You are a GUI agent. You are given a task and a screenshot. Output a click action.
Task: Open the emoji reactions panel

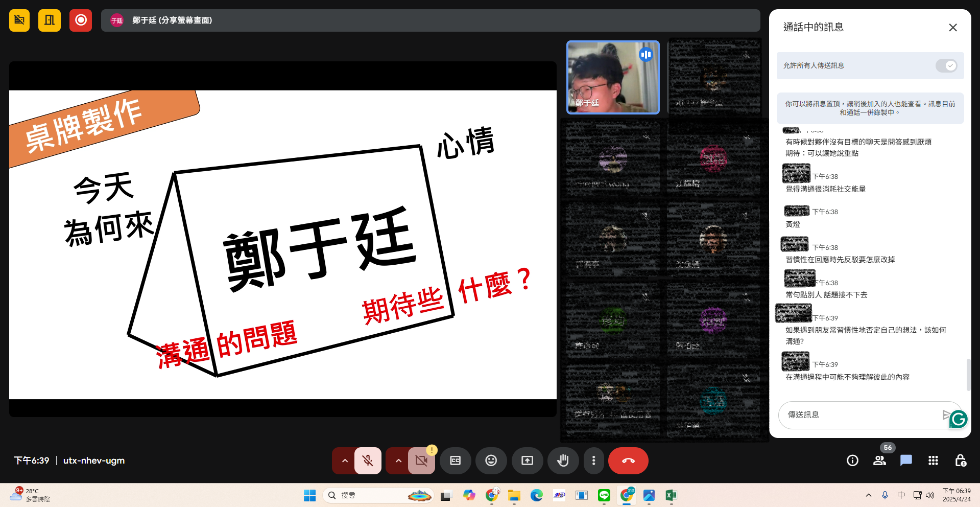coord(491,460)
